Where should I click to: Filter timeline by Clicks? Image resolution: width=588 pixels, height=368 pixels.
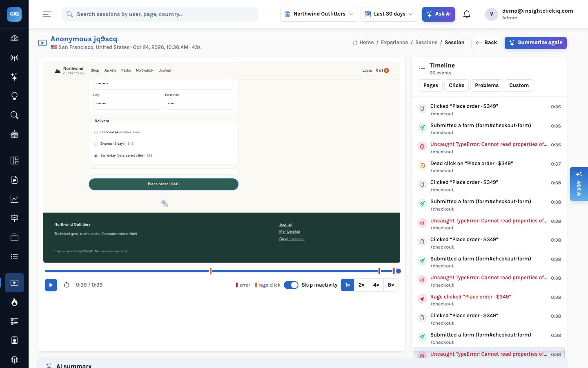pos(457,85)
